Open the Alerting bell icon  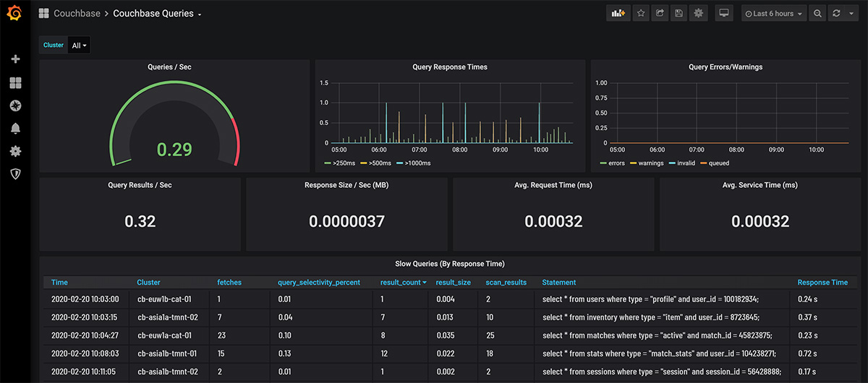[x=15, y=129]
